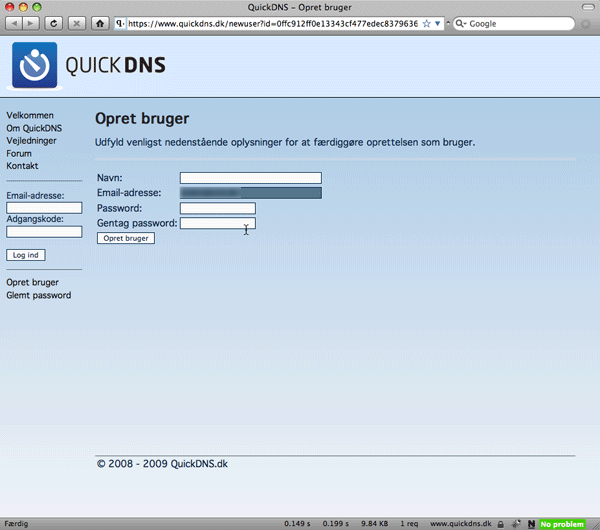The height and width of the screenshot is (530, 600).
Task: Click the Færdig status text
Action: (16, 524)
